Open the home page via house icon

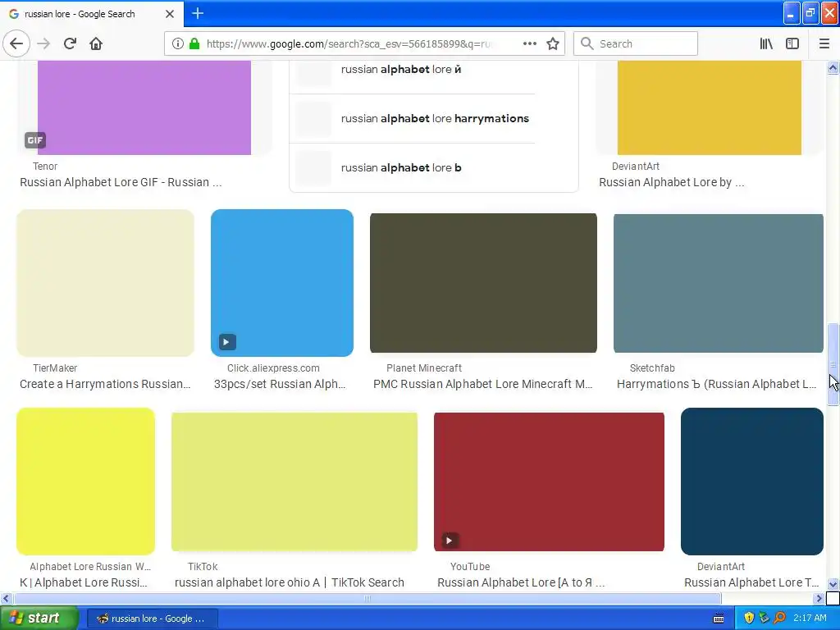(96, 43)
